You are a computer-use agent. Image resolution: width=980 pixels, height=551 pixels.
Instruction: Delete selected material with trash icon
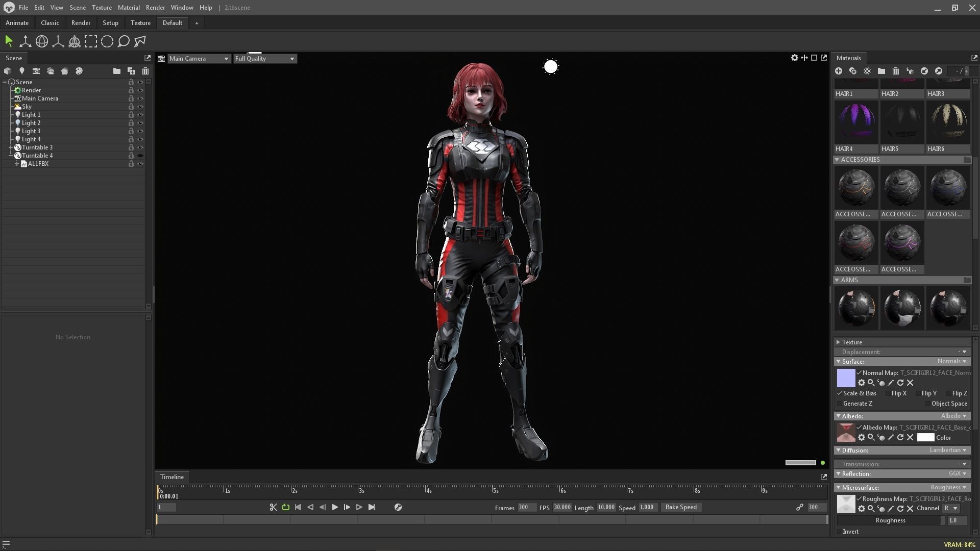tap(895, 71)
